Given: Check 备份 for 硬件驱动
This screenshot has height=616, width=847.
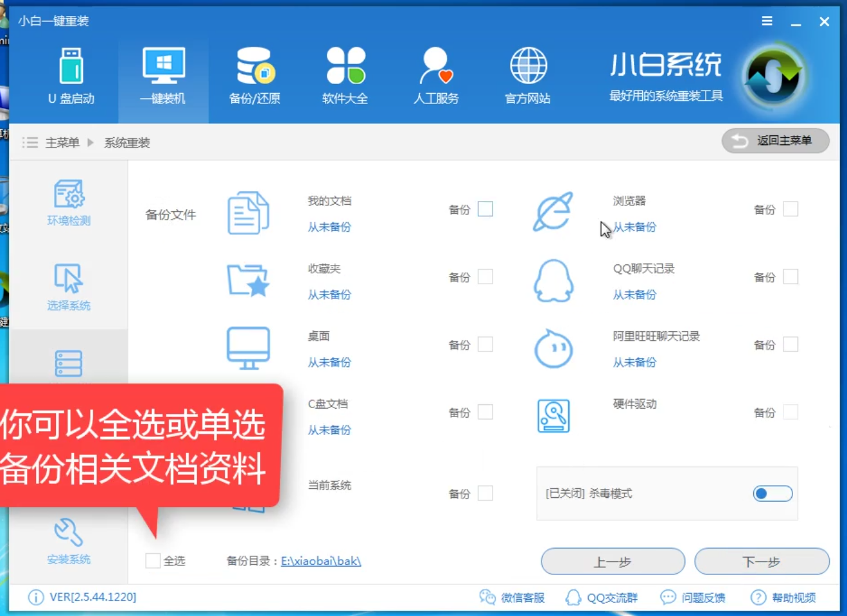Looking at the screenshot, I should coord(790,412).
